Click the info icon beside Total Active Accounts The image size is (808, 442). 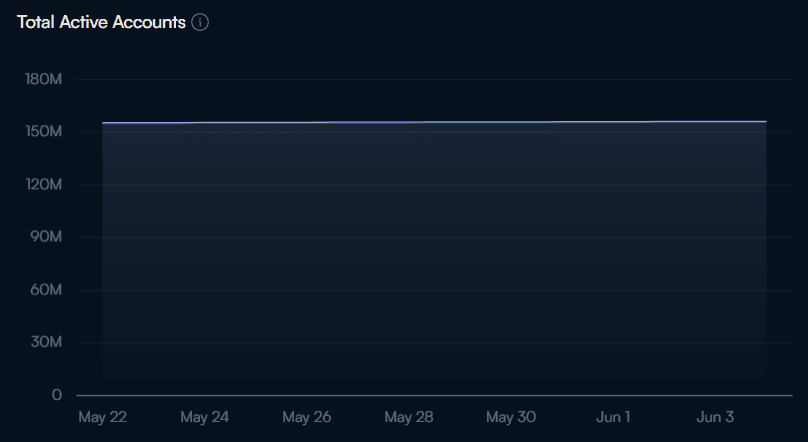pyautogui.click(x=200, y=23)
